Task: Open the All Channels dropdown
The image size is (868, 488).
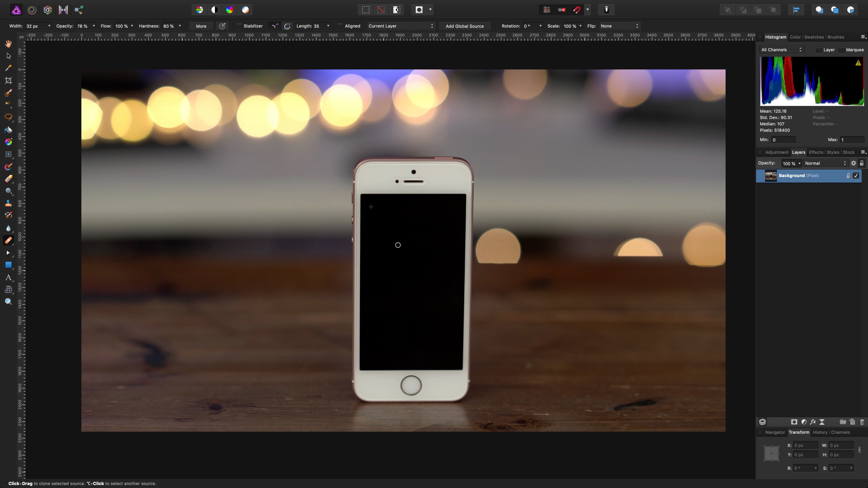Action: (781, 50)
